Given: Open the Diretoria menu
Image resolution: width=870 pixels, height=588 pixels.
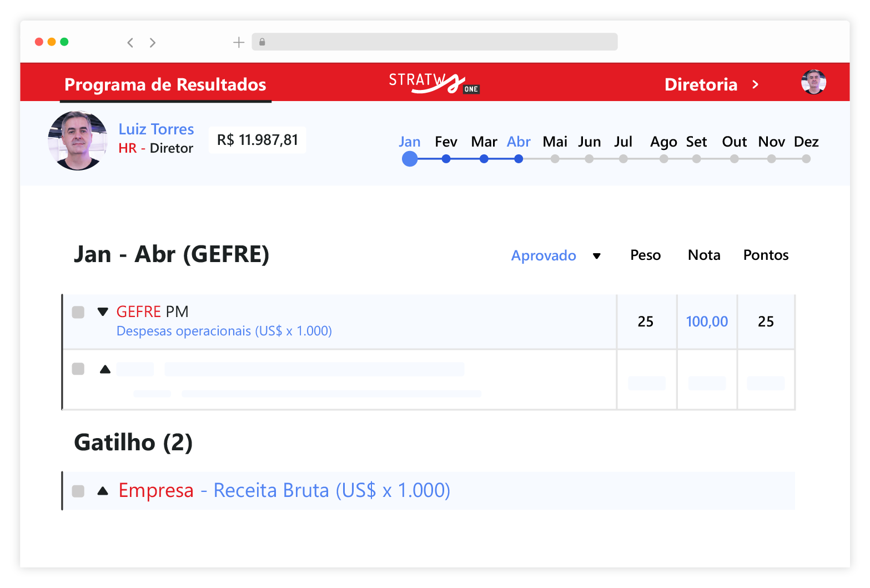Looking at the screenshot, I should click(701, 84).
